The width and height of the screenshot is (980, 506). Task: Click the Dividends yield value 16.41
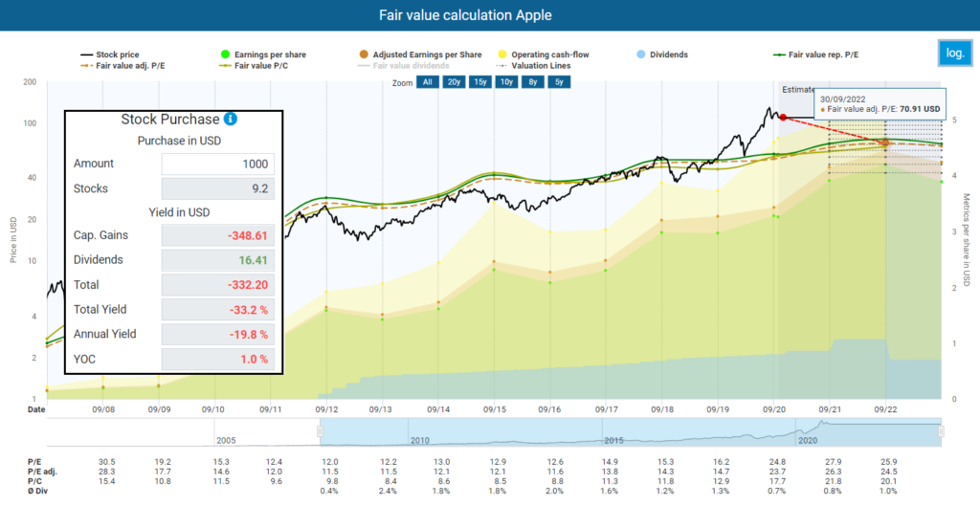coord(217,260)
